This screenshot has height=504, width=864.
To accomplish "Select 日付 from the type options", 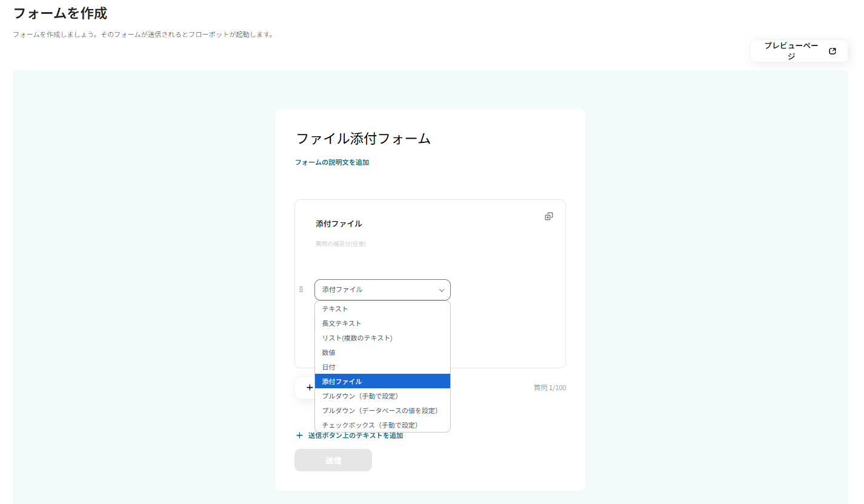I will coord(328,366).
